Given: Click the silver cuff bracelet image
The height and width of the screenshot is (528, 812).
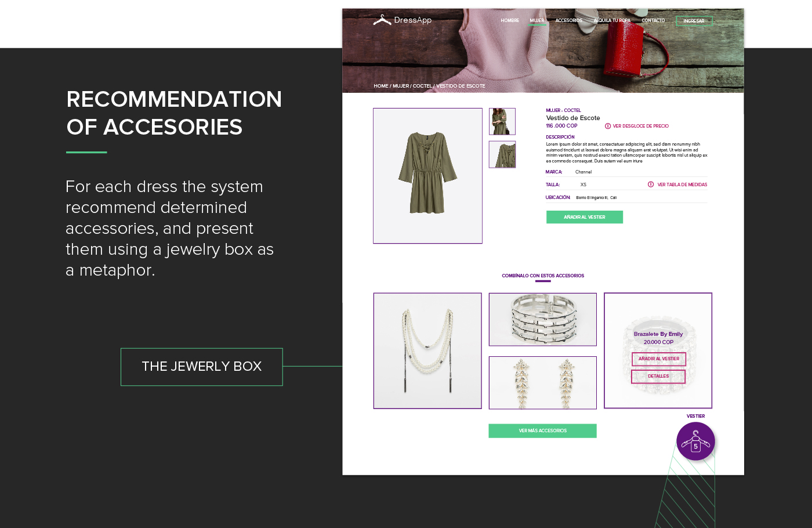Looking at the screenshot, I should (x=542, y=319).
